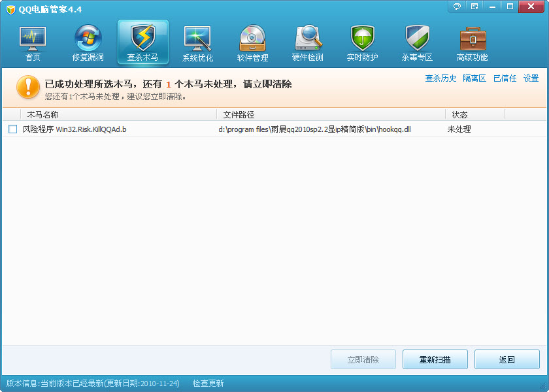
Task: Sort by 状态 column header
Action: tap(474, 114)
